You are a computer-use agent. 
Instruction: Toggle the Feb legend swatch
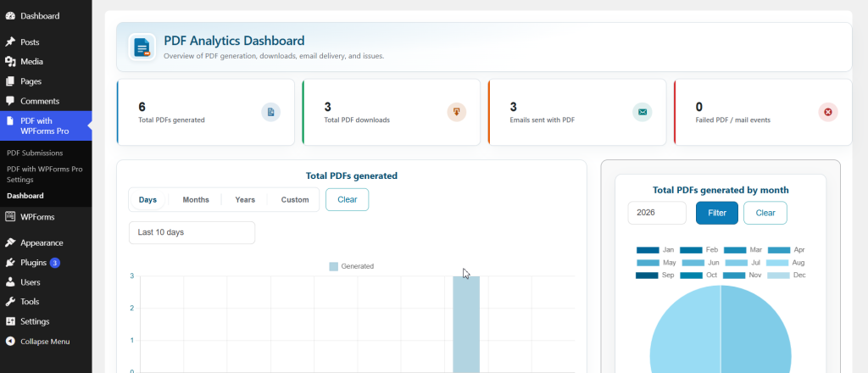click(691, 250)
